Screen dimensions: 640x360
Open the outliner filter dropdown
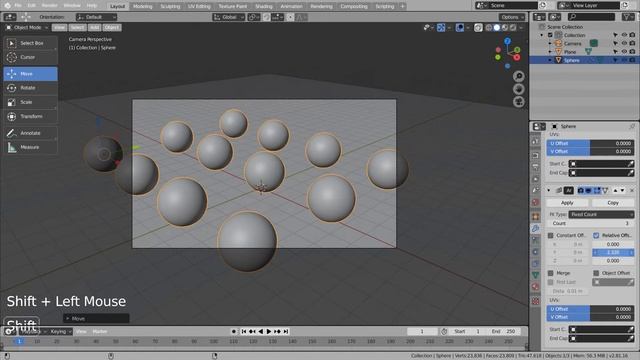(627, 17)
